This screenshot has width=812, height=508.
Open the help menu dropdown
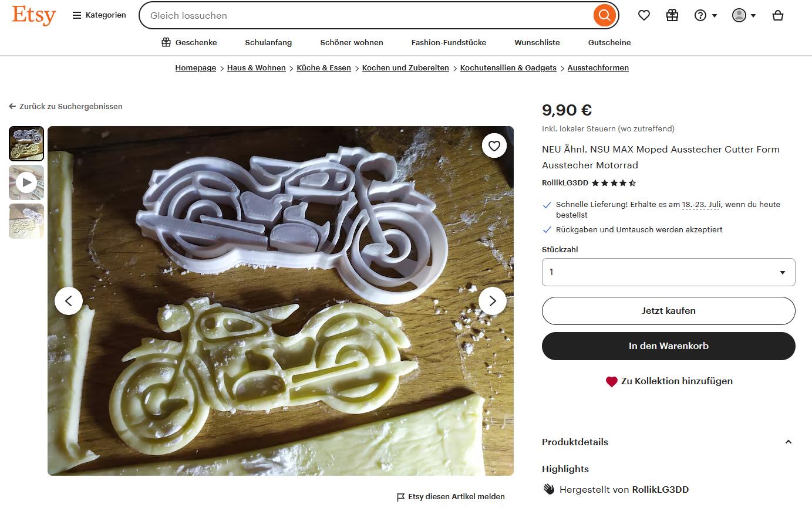[x=706, y=15]
